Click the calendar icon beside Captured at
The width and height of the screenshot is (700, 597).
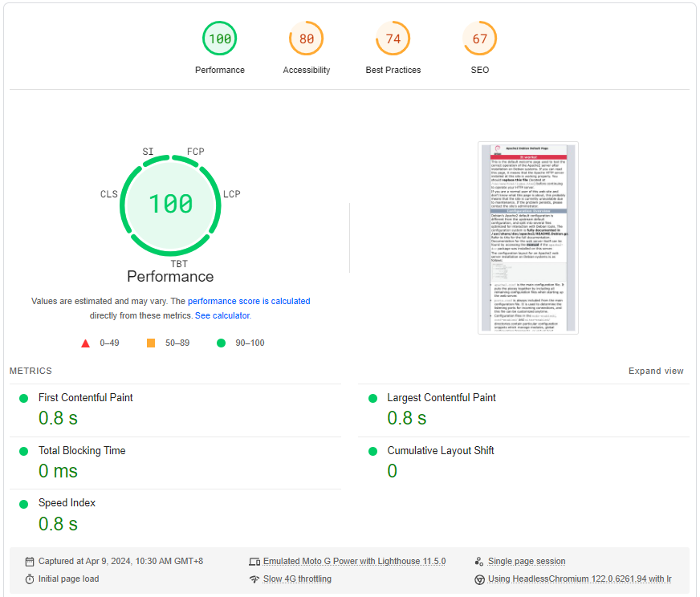click(30, 562)
